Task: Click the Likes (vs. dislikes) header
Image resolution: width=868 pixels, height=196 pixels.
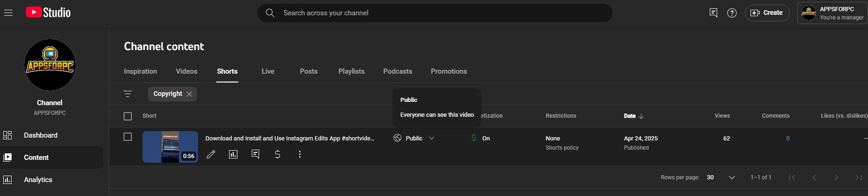Action: tap(844, 116)
